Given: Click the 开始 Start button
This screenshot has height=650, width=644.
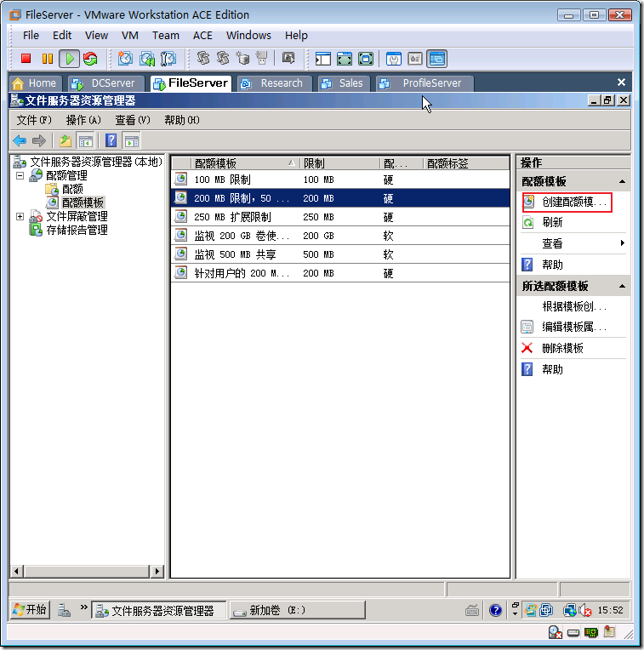Looking at the screenshot, I should coord(30,610).
